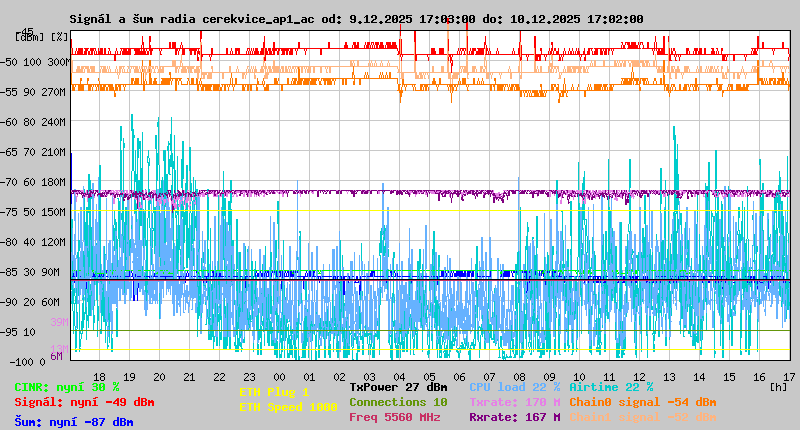Select the blue Šum legend label
This screenshot has height=430, width=800.
coord(74,422)
